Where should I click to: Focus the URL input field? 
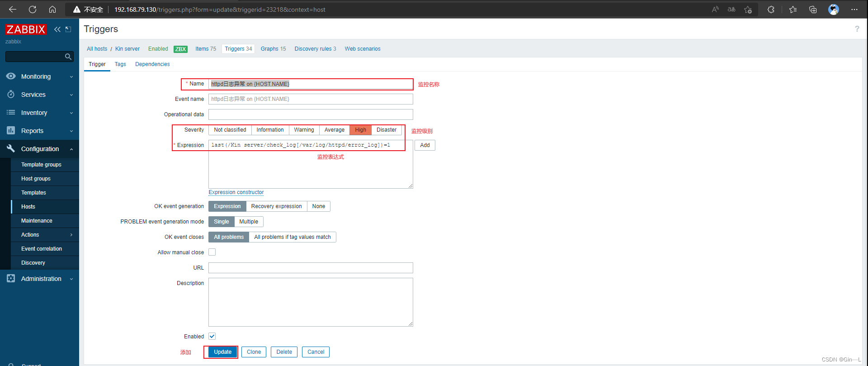pos(311,268)
